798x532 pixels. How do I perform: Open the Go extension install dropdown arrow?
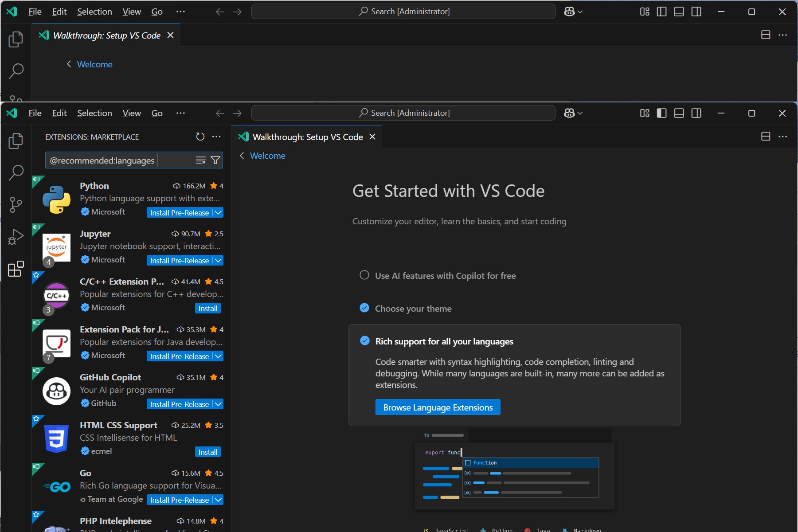(x=218, y=500)
